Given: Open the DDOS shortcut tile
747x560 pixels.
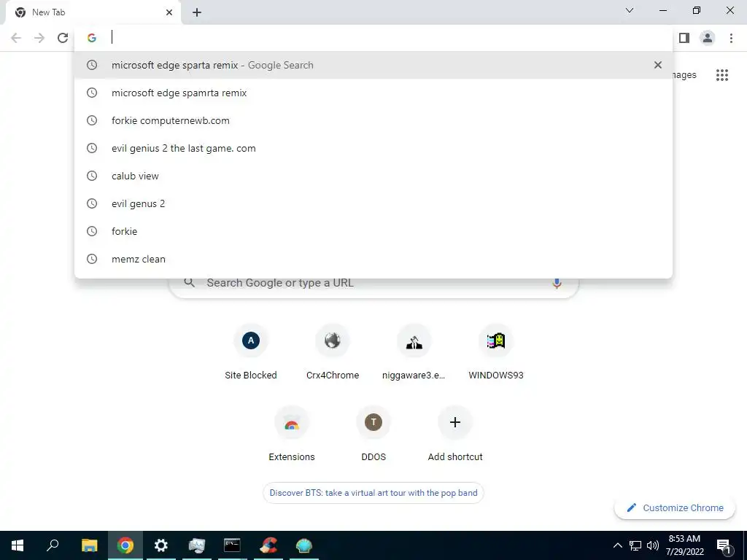Looking at the screenshot, I should tap(373, 435).
